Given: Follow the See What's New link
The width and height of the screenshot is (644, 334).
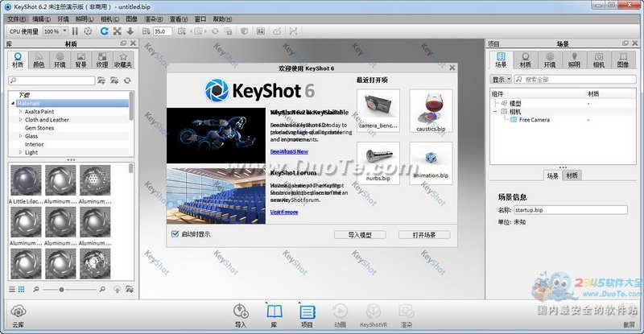Looking at the screenshot, I should (289, 151).
